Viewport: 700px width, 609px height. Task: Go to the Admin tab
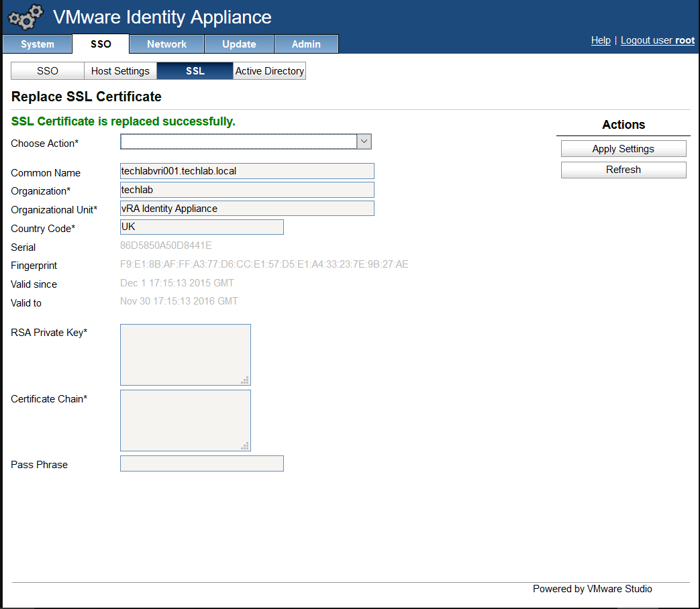coord(306,44)
